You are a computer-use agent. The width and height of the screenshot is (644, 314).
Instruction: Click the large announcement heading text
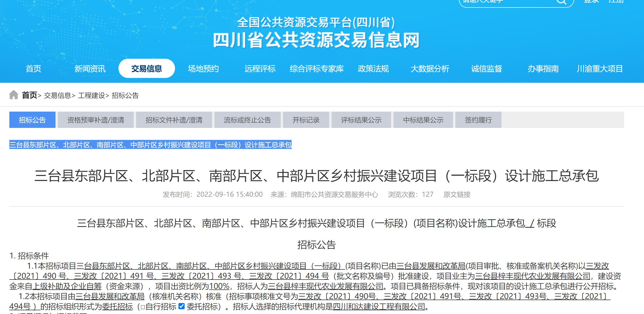pyautogui.click(x=317, y=176)
